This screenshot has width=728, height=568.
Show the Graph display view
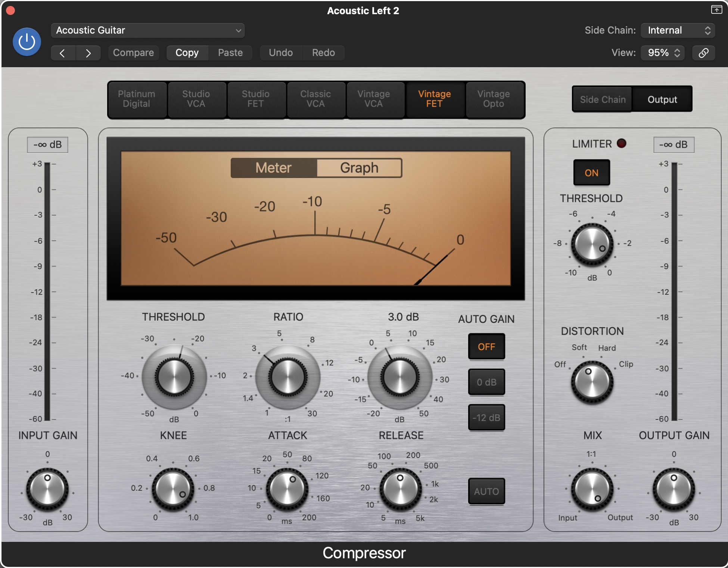pos(359,168)
